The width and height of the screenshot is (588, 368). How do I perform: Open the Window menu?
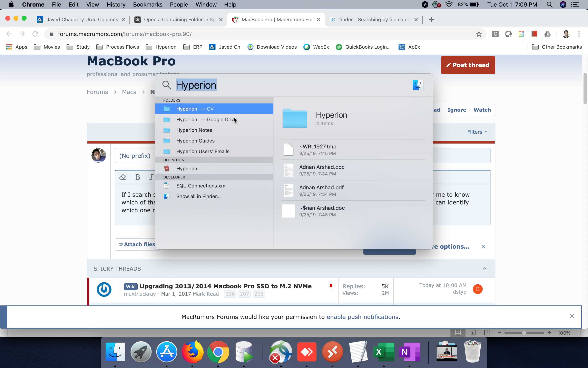(206, 5)
